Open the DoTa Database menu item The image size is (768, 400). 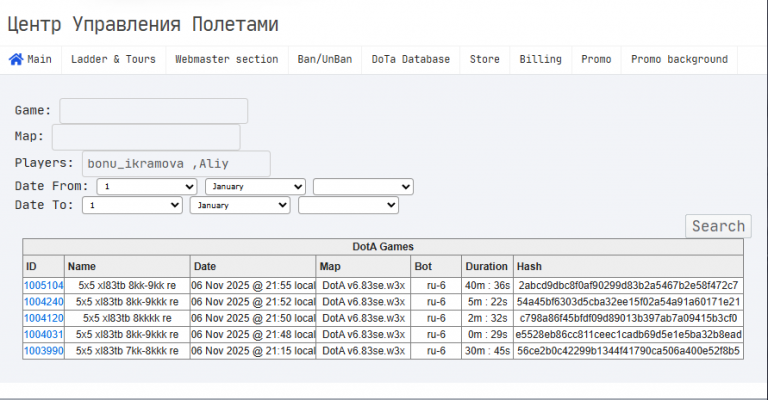coord(410,60)
